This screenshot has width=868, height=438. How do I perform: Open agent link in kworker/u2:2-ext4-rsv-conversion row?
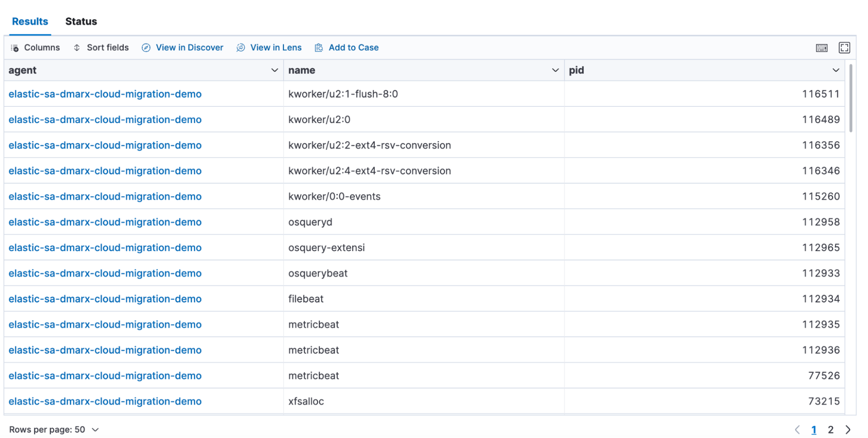point(105,145)
